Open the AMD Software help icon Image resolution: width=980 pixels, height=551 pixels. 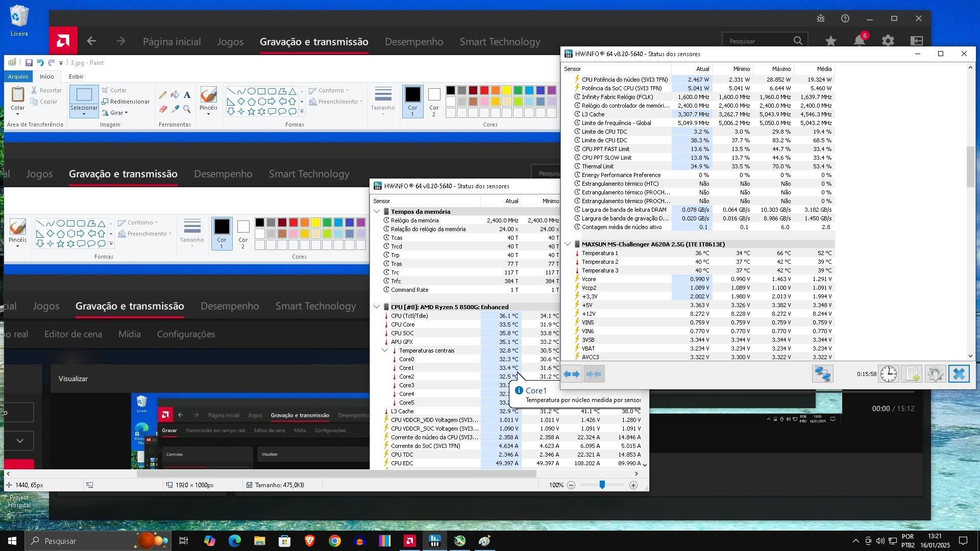pos(845,18)
